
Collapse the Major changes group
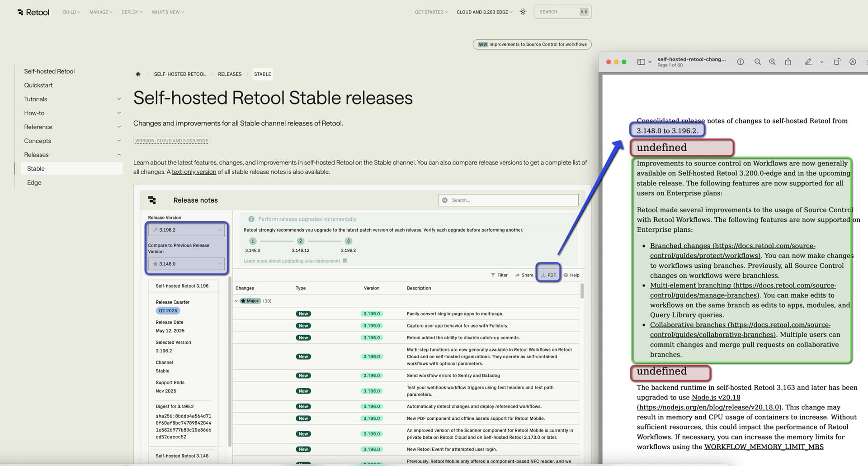pos(236,301)
